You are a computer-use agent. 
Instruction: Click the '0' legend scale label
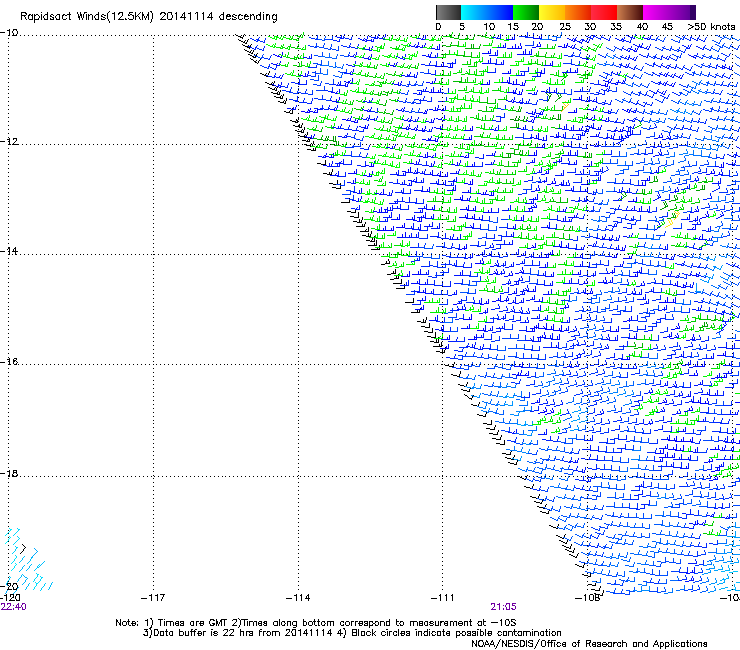[x=438, y=27]
